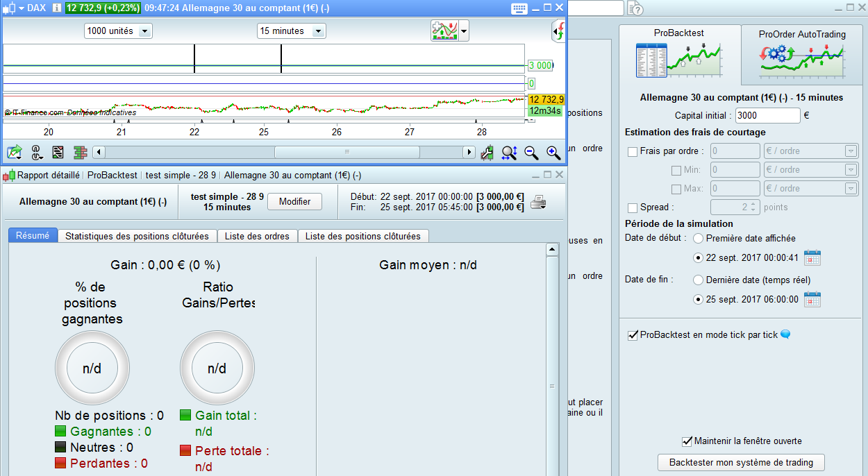Click the search box at top of editor window
This screenshot has width=868, height=476.
[x=596, y=8]
